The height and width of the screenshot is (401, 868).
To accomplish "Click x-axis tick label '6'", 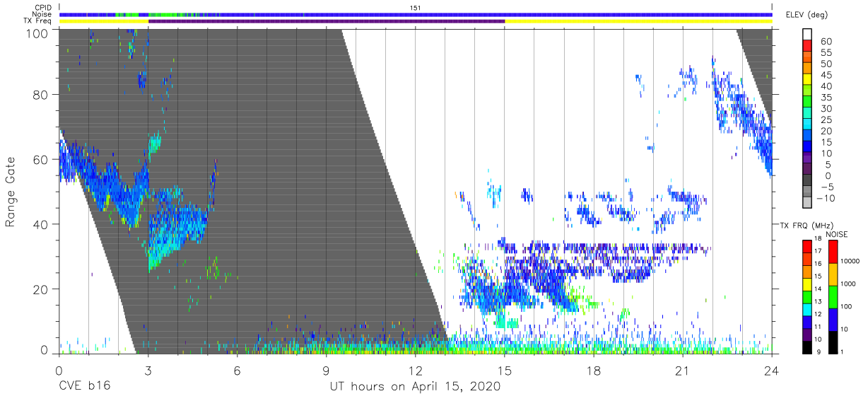I will point(237,370).
